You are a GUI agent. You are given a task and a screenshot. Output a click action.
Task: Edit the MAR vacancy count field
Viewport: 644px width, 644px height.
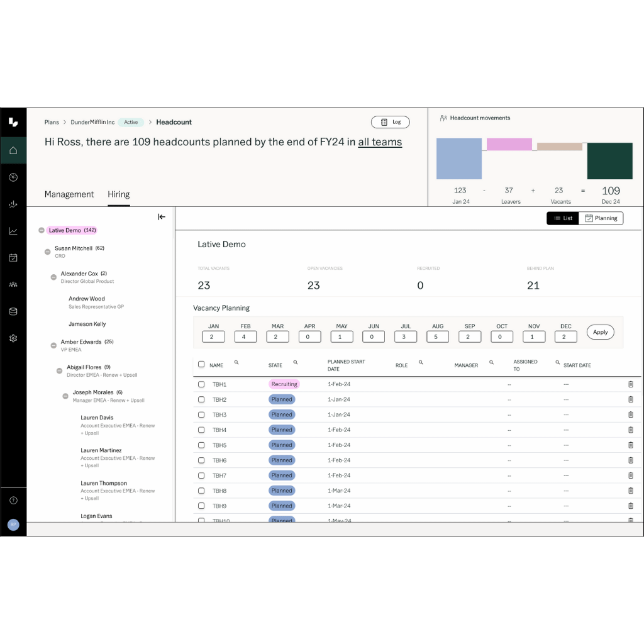coord(277,336)
